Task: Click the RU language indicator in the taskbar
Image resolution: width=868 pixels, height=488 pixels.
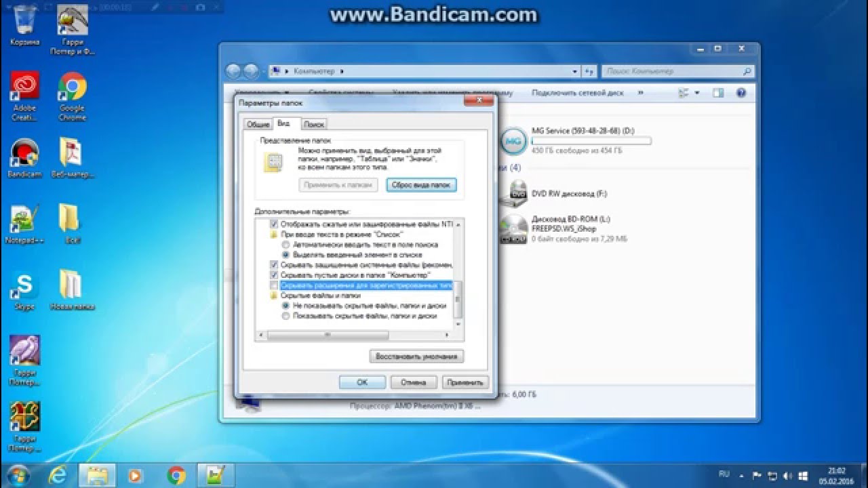Action: coord(725,474)
